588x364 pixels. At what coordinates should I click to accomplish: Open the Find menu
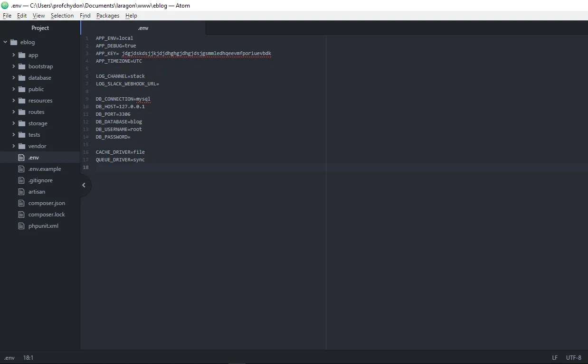pos(85,16)
